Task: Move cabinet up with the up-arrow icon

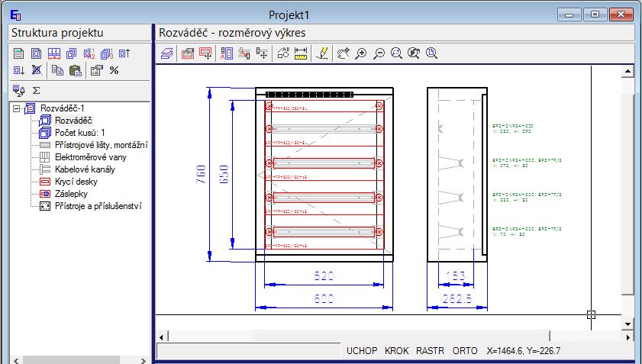Action: (x=124, y=53)
